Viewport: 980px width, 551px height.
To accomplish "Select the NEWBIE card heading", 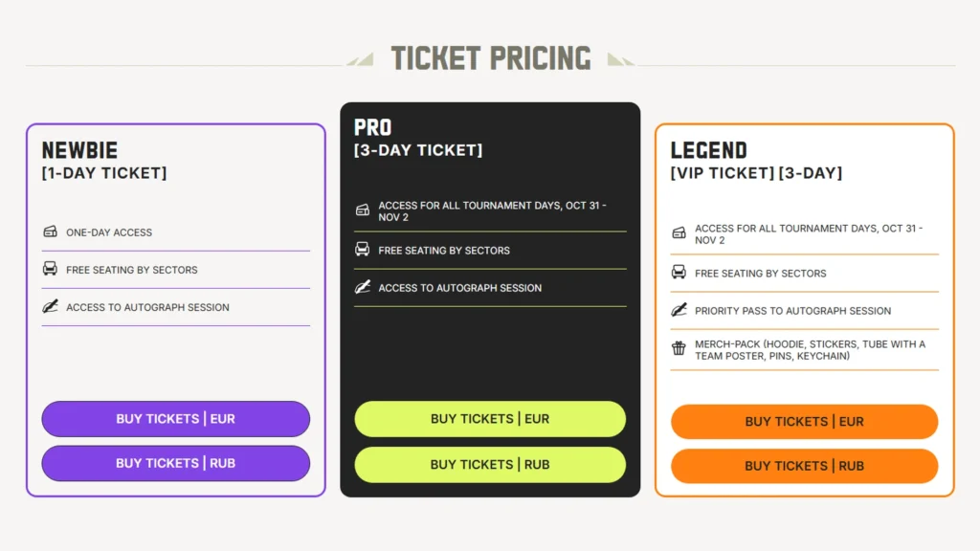I will tap(79, 151).
